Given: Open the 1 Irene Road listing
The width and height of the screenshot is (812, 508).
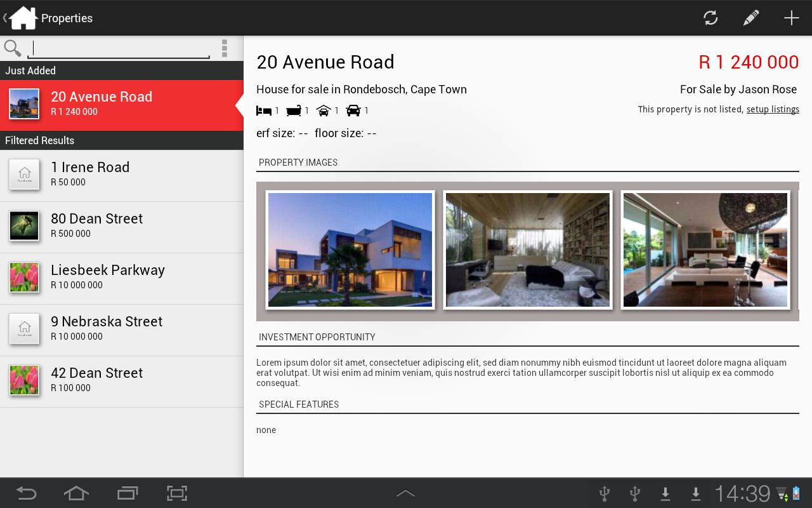Looking at the screenshot, I should 122,176.
